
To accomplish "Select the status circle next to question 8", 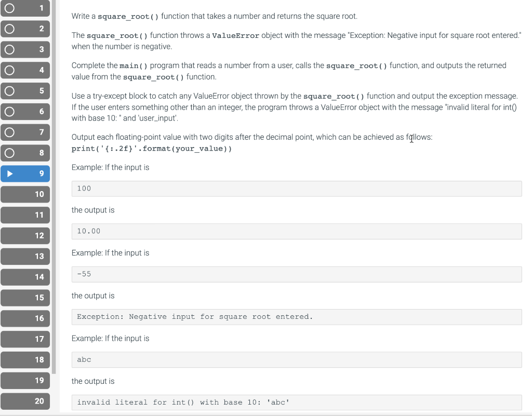I will point(8,153).
